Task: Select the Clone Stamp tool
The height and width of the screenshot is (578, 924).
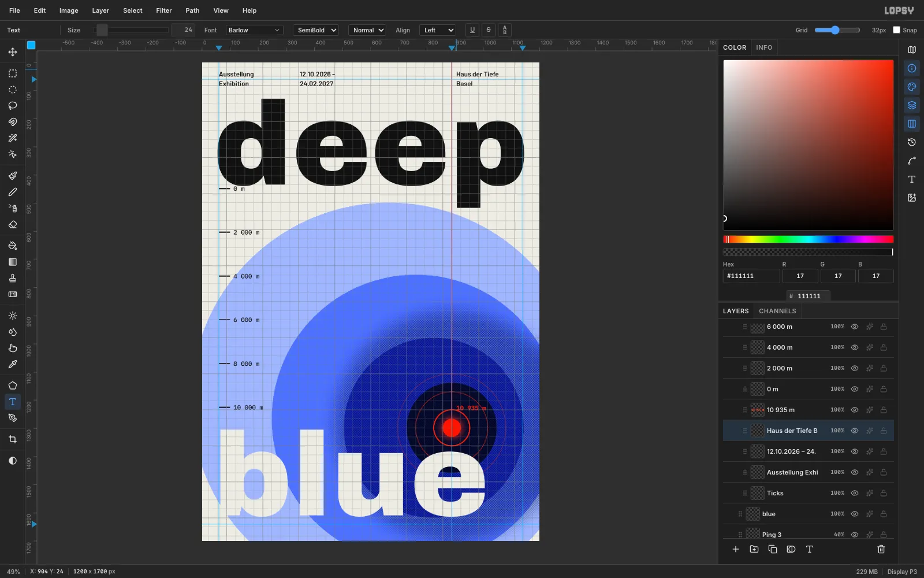Action: pyautogui.click(x=13, y=278)
